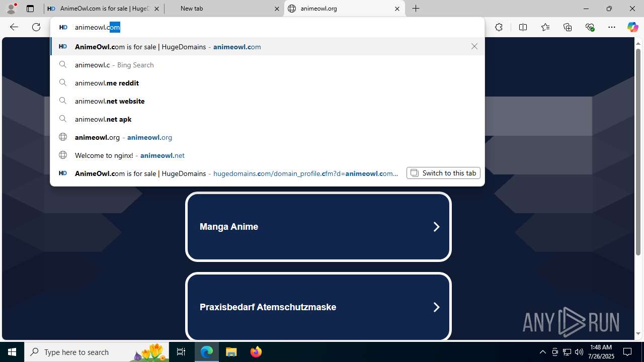Open the taskbar clock and date
Viewport: 644px width, 362px height.
(x=601, y=352)
